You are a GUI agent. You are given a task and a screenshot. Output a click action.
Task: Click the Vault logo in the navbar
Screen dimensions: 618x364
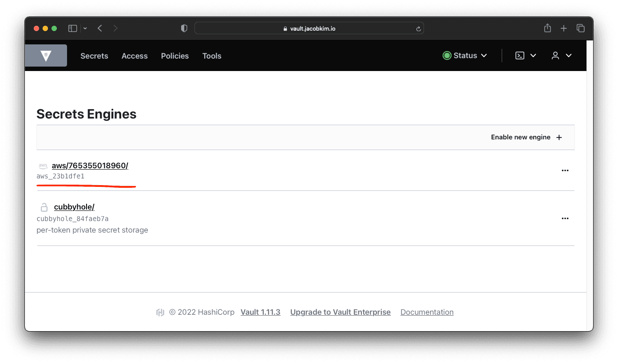(x=46, y=55)
